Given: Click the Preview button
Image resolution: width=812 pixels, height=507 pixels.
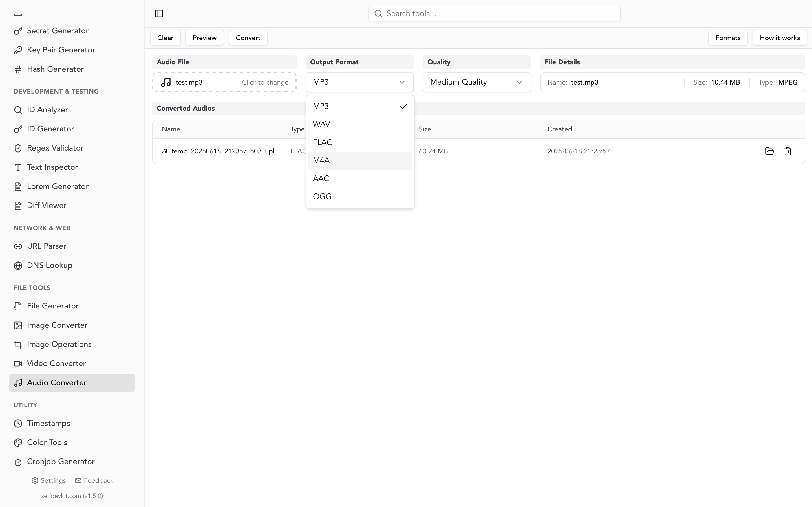Looking at the screenshot, I should click(204, 38).
